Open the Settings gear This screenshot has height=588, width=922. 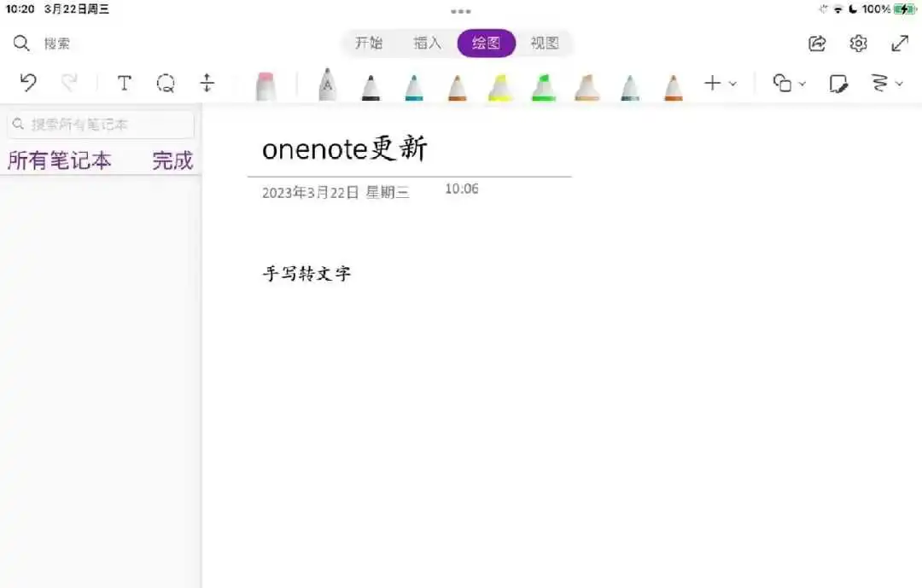click(859, 43)
